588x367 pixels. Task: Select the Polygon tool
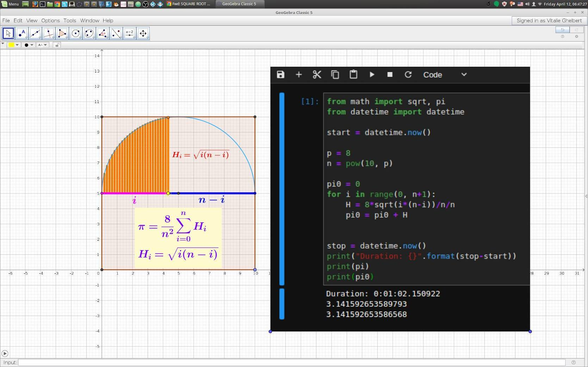(62, 33)
